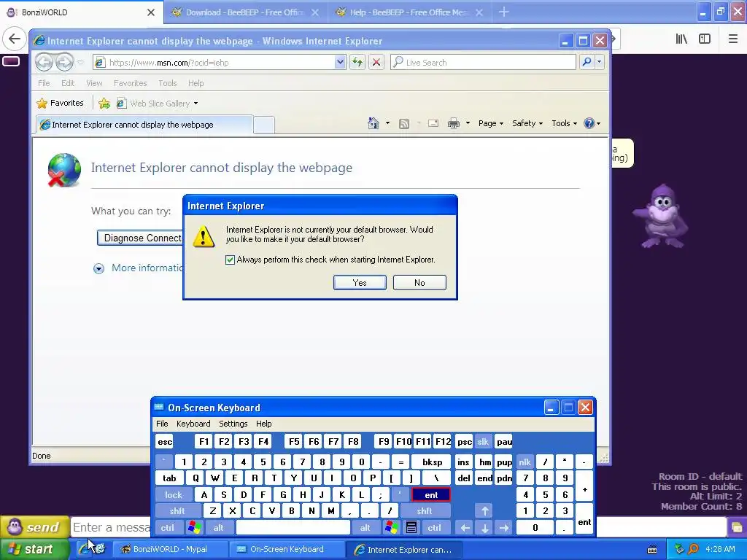The width and height of the screenshot is (747, 560).
Task: Open Keyboard menu in On-Screen Keyboard
Action: pyautogui.click(x=193, y=424)
